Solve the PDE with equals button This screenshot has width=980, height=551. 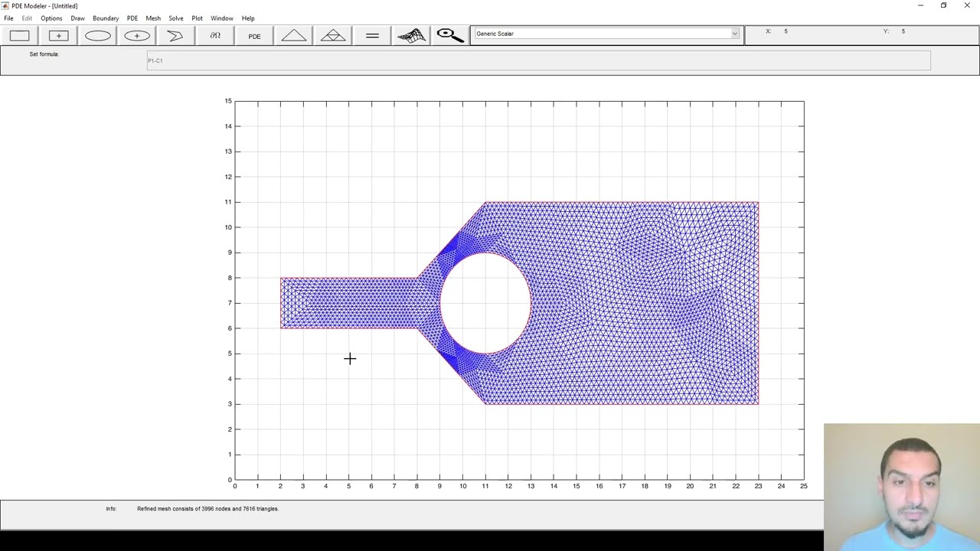[372, 36]
